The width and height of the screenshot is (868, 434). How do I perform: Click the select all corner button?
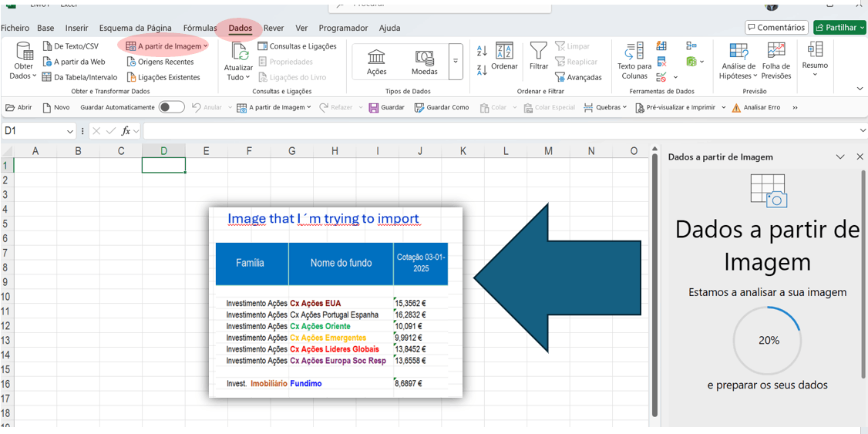[7, 150]
